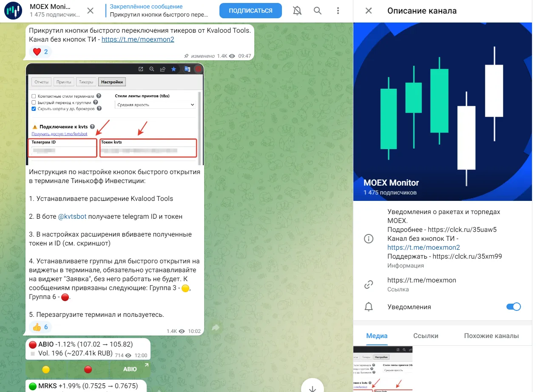Open the three-dot more options menu
This screenshot has height=392, width=546.
click(338, 11)
